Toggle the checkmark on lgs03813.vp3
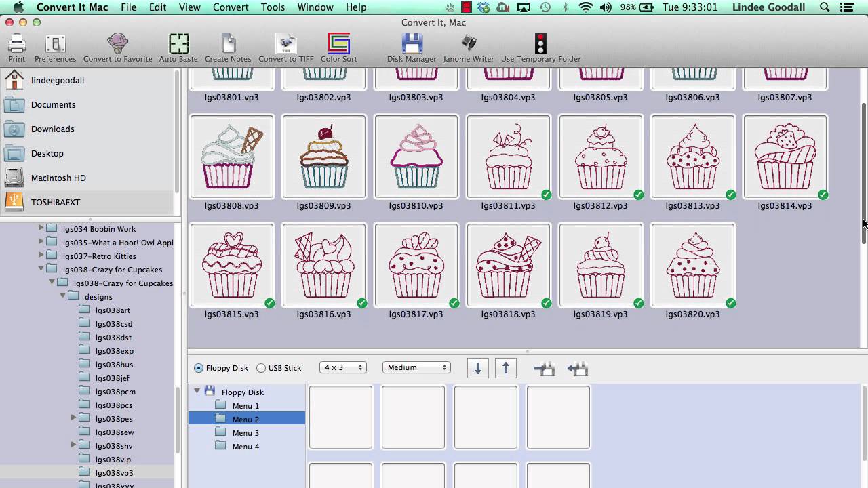 point(731,195)
